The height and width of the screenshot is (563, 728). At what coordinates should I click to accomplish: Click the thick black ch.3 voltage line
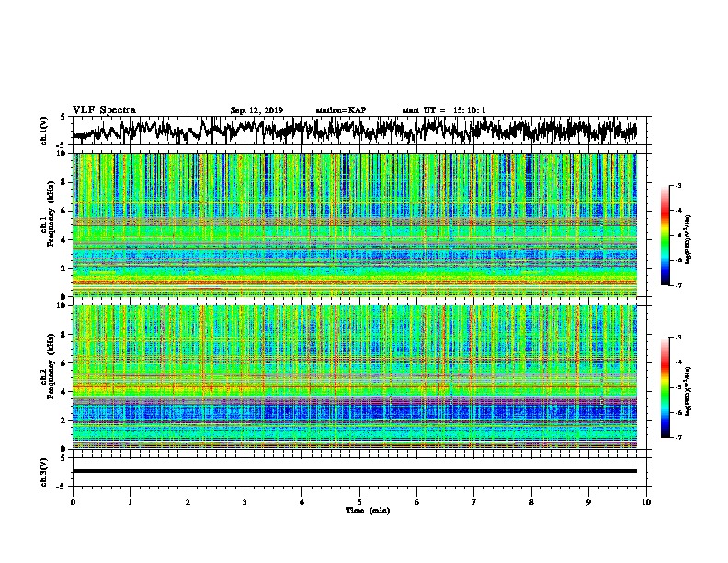click(x=355, y=471)
